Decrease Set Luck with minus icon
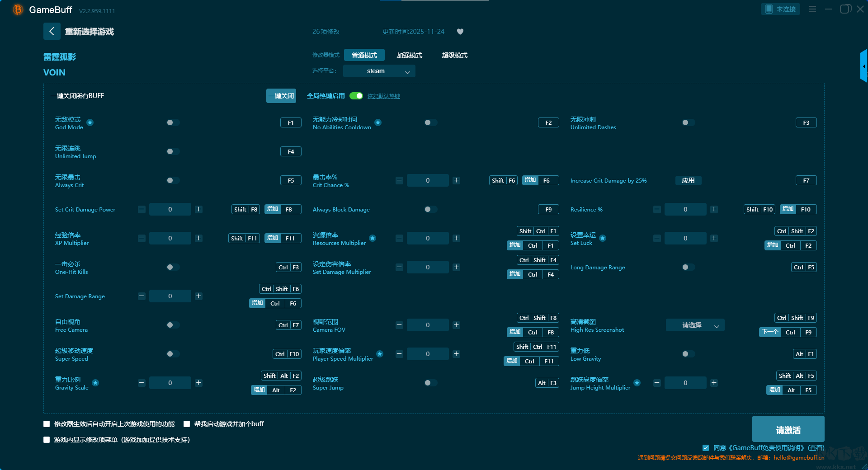 (657, 238)
